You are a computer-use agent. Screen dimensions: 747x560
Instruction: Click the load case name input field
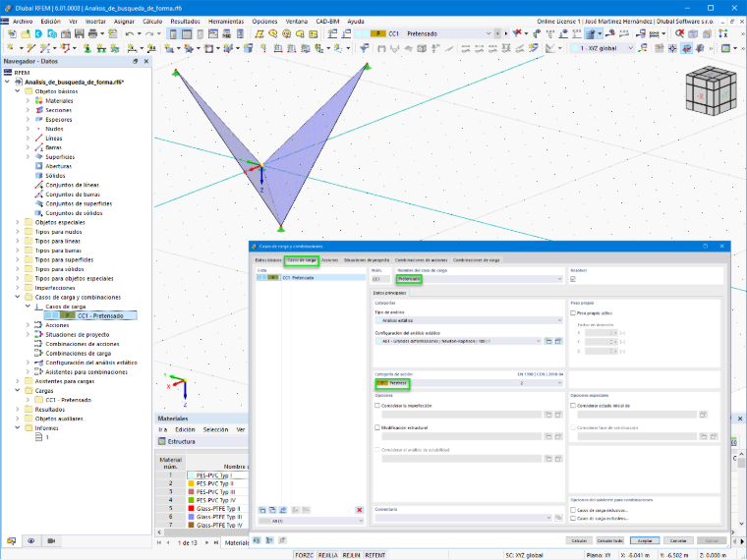[x=480, y=279]
